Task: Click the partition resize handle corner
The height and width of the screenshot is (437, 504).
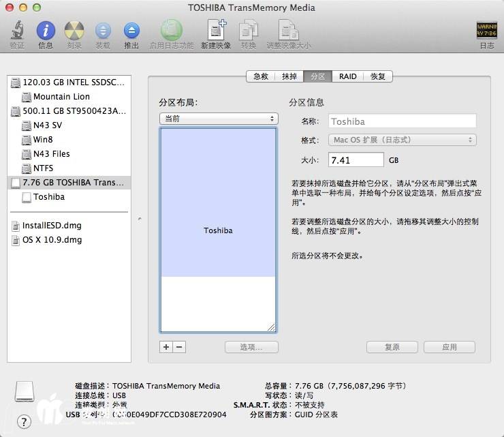Action: click(271, 327)
